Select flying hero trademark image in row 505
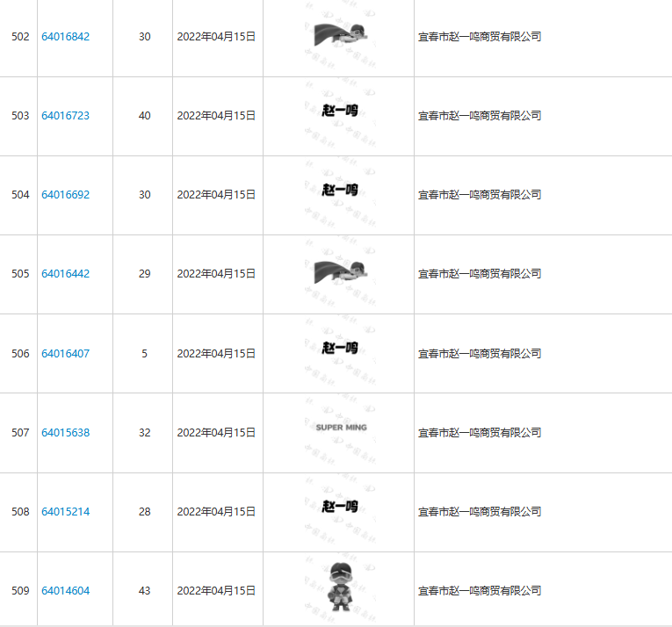 click(x=339, y=272)
